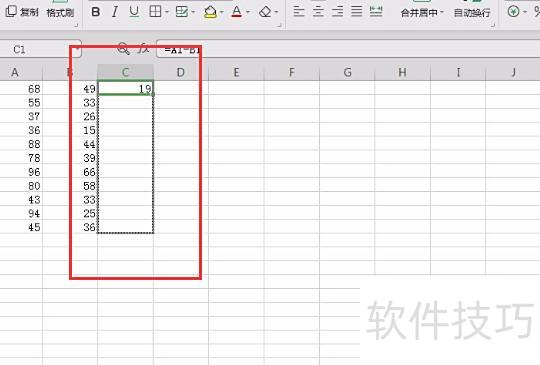
Task: Click the magnifier icon in formula bar
Action: coord(123,49)
